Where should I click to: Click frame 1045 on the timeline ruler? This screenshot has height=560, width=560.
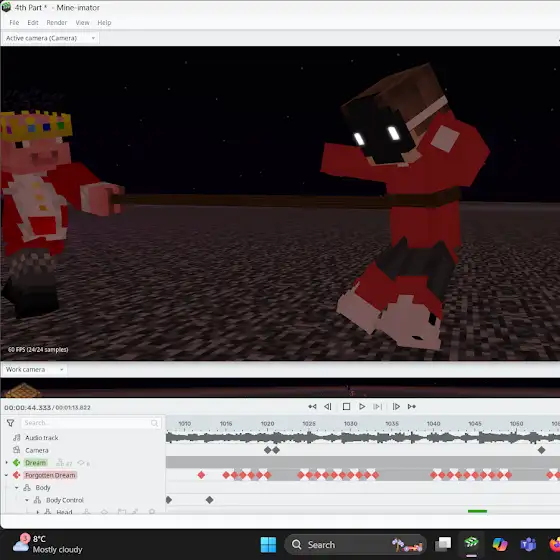point(475,424)
